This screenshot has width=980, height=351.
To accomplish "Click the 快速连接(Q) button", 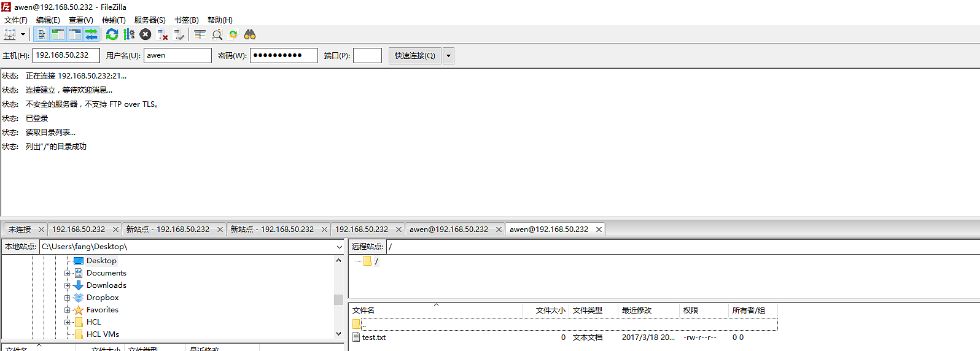I will click(x=414, y=56).
